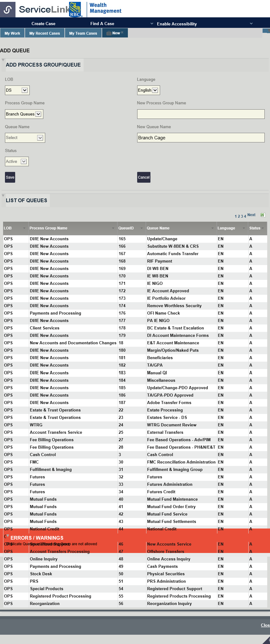
Task: Click 'Client Services' process group cell
Action: pos(45,328)
